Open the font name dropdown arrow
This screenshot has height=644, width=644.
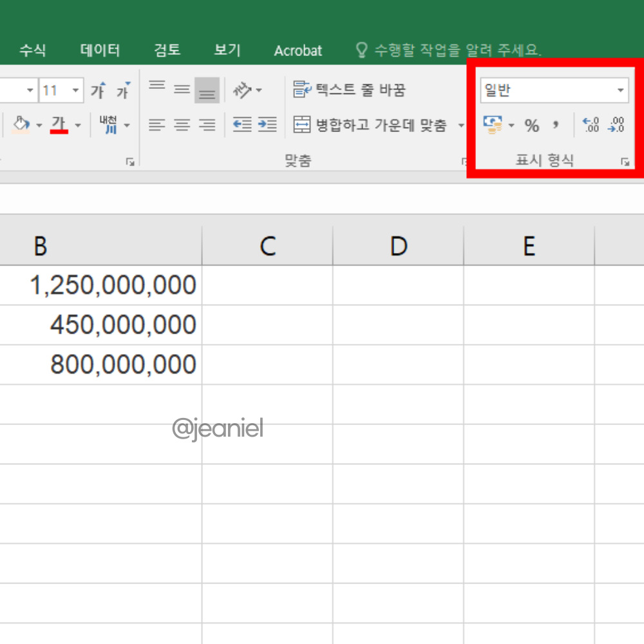[30, 90]
